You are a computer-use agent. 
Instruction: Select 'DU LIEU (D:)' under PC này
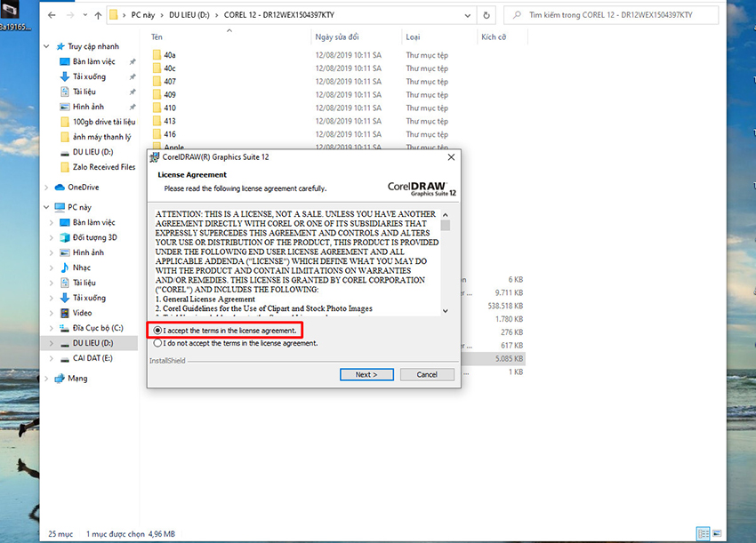point(92,343)
